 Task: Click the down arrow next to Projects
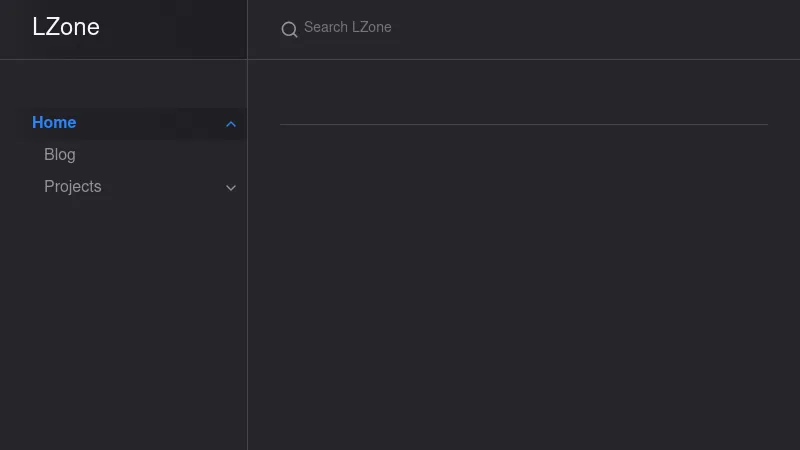tap(231, 187)
